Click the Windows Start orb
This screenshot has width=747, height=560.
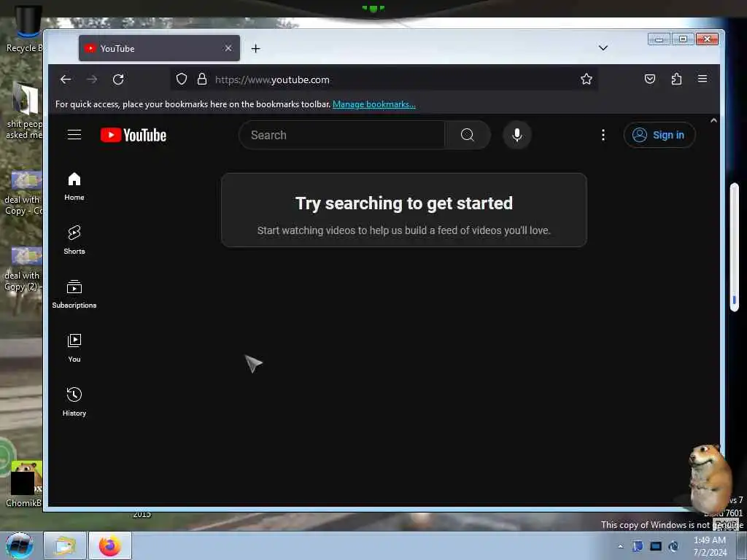(x=20, y=545)
